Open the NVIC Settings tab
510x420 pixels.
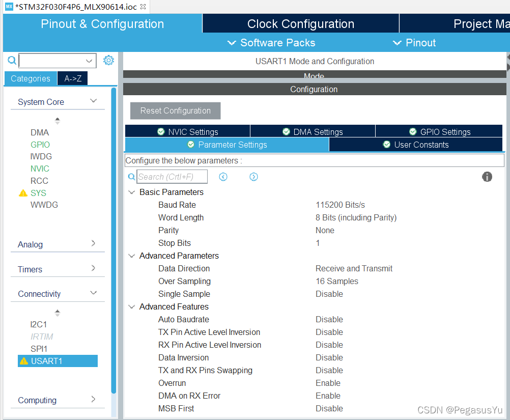(x=188, y=131)
